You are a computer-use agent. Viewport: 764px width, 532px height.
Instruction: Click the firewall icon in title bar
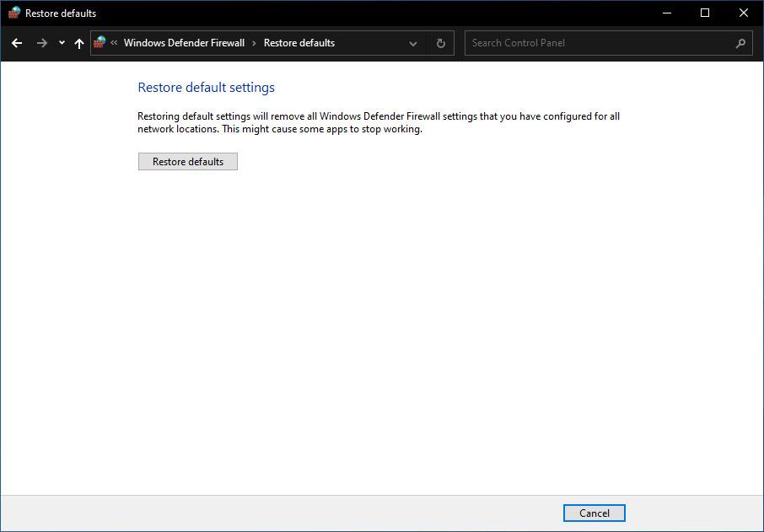pyautogui.click(x=14, y=13)
